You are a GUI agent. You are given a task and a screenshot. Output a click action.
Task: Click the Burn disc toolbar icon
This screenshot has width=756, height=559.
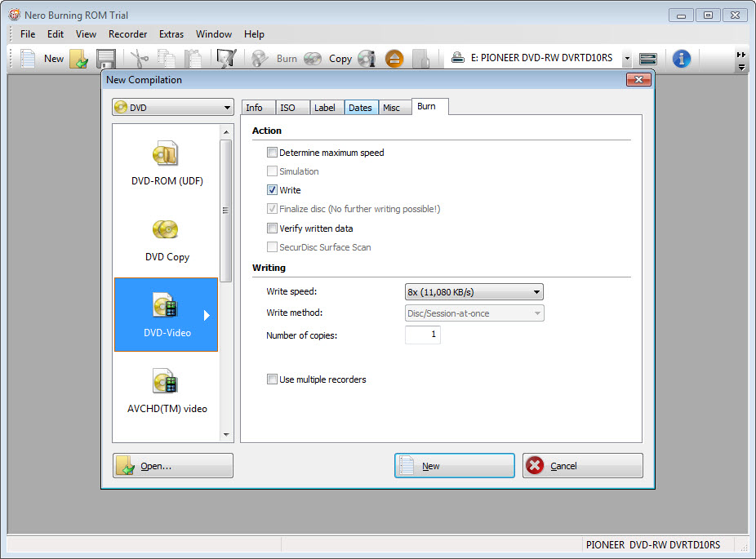(260, 59)
